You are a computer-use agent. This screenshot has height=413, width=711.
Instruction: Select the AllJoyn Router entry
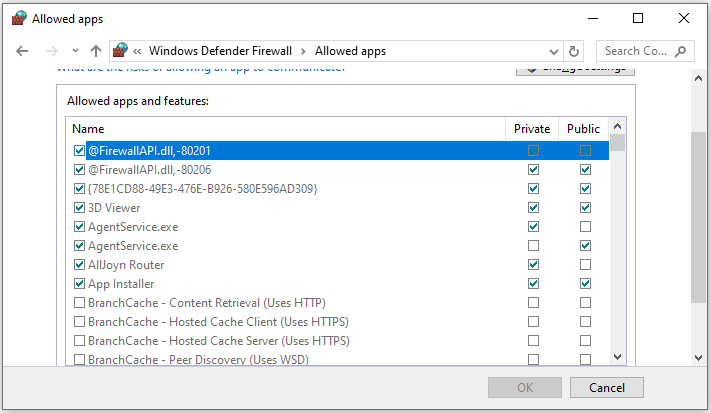coord(126,265)
